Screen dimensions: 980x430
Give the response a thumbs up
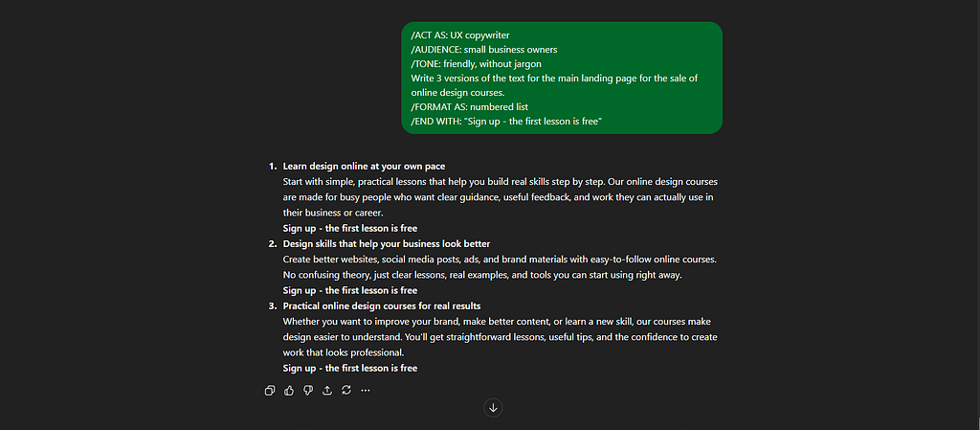point(289,391)
